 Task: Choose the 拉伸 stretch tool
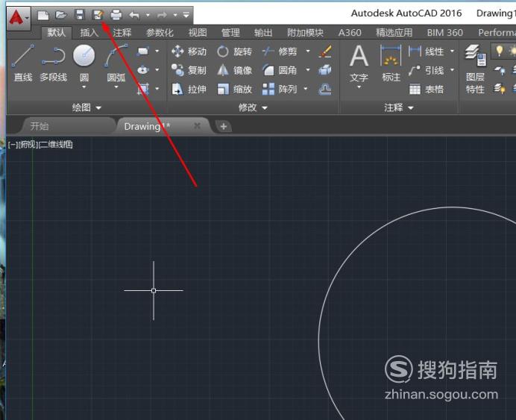coord(189,89)
